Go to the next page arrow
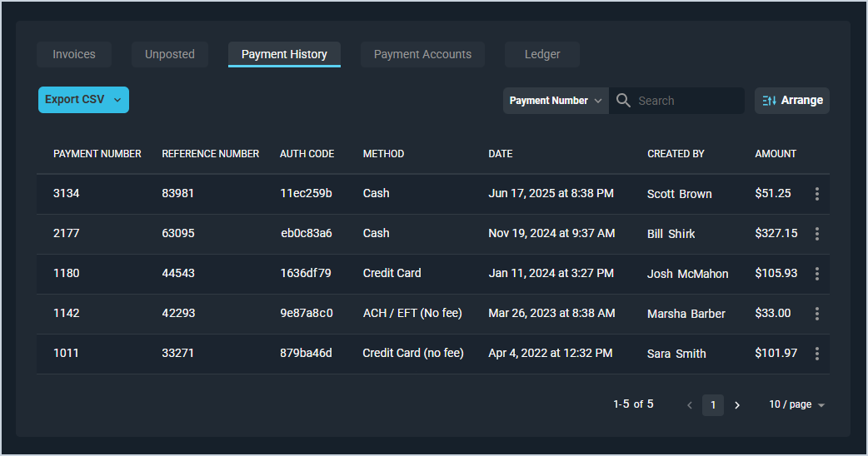The height and width of the screenshot is (456, 868). click(737, 405)
